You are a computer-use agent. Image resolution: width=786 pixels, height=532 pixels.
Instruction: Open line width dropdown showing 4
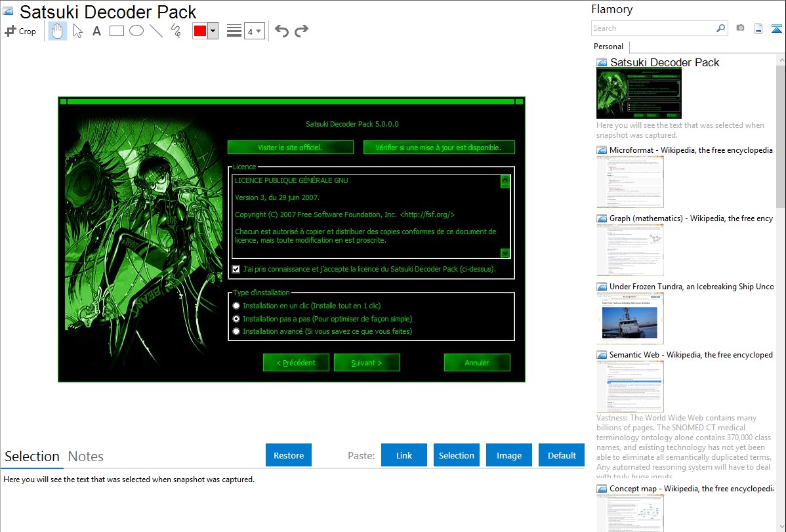[x=254, y=31]
